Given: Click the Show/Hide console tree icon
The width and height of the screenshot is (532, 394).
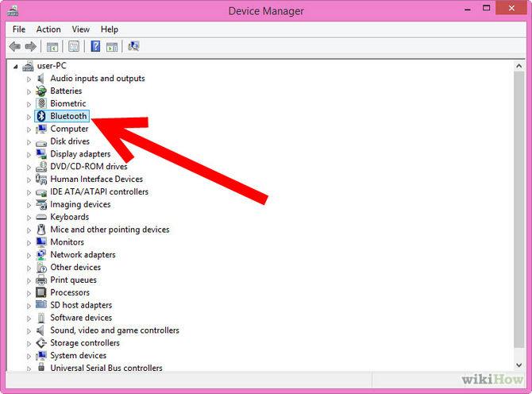Looking at the screenshot, I should tap(53, 47).
